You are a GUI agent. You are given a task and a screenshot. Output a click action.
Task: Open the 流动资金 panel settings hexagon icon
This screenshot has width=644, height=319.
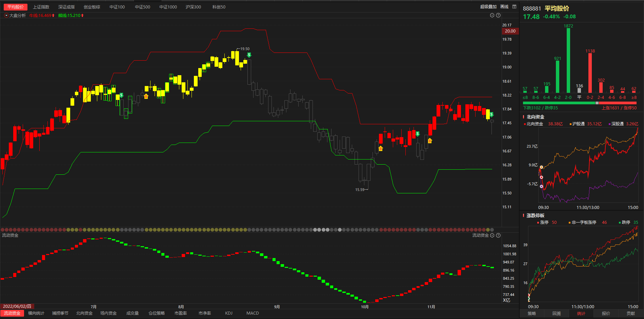click(492, 235)
